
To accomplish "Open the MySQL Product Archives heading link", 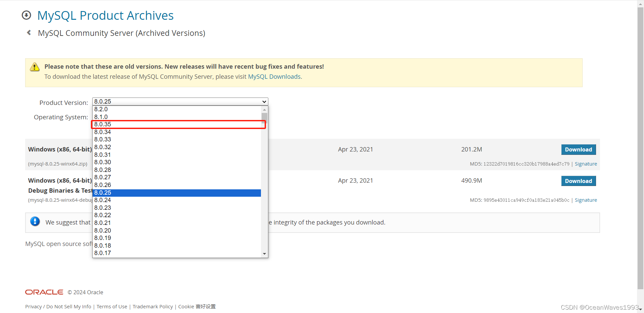I will coord(105,15).
